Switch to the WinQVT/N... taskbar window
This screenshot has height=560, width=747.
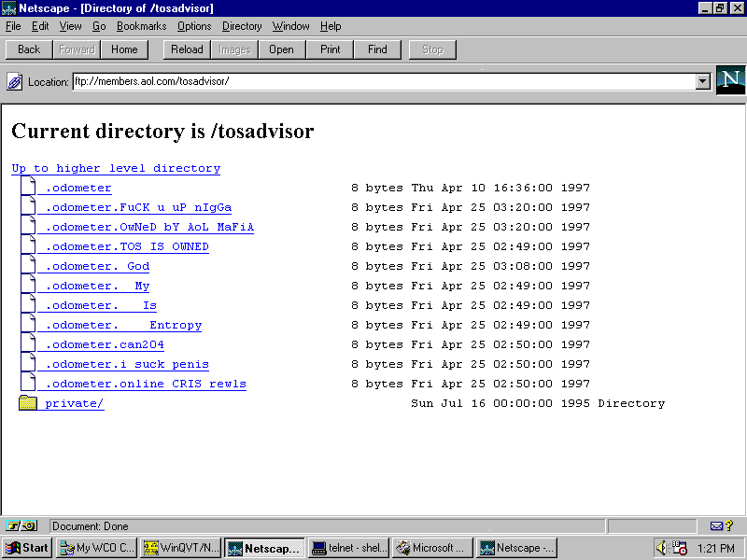click(x=181, y=548)
